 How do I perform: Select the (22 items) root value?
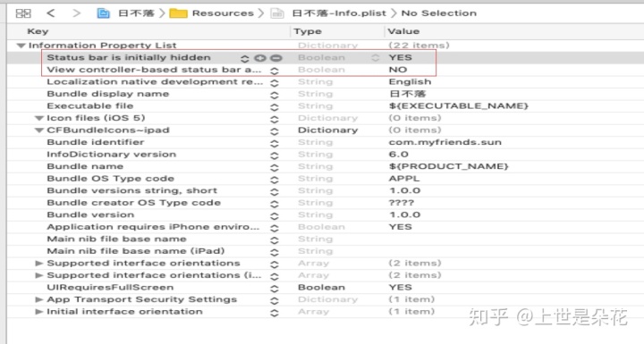point(419,46)
